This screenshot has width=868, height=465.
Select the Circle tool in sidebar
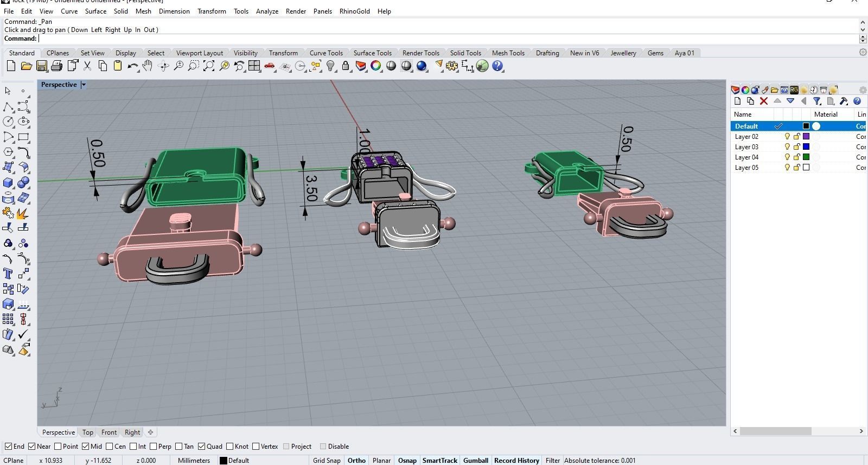point(8,122)
